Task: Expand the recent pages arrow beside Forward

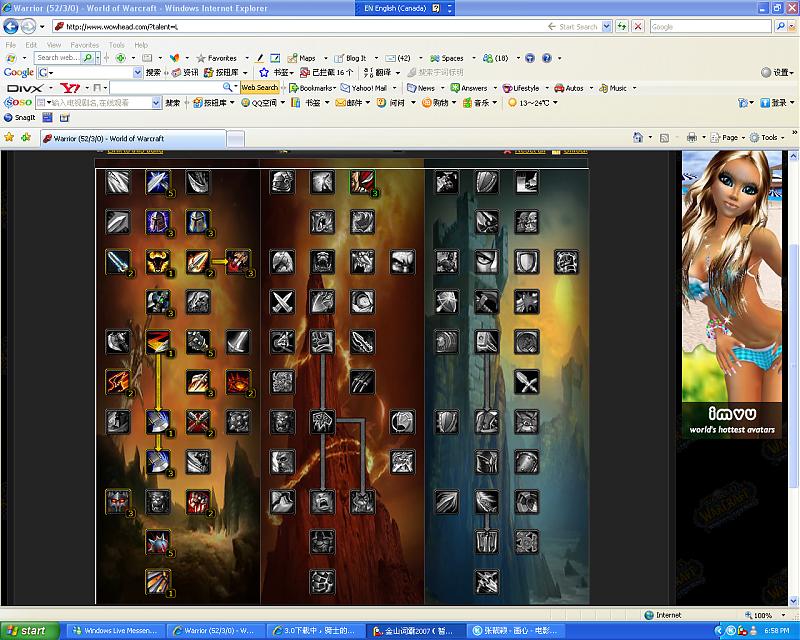Action: point(42,27)
